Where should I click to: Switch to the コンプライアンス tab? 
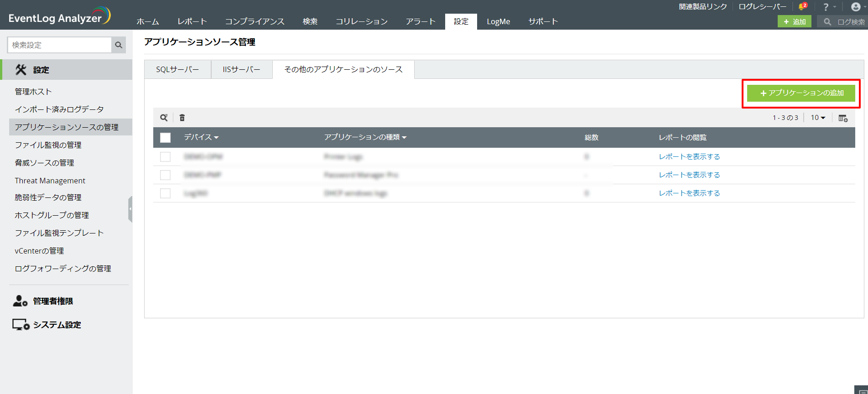255,21
